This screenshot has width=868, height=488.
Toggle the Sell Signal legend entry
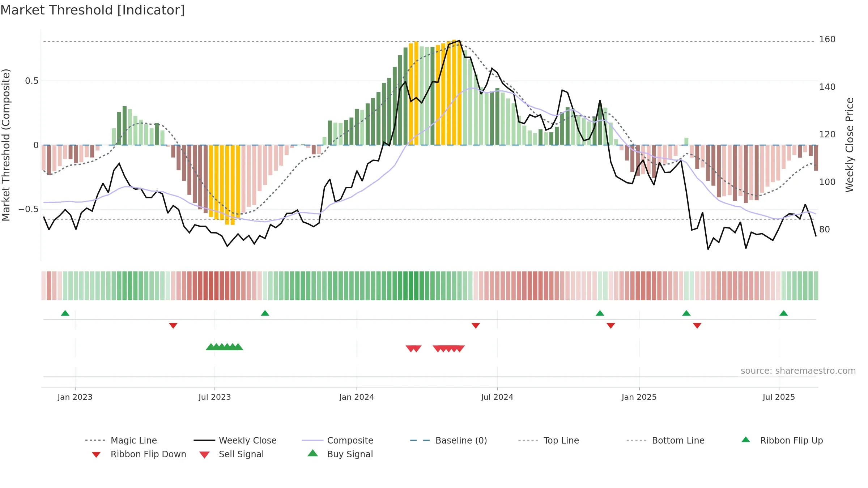pos(231,454)
